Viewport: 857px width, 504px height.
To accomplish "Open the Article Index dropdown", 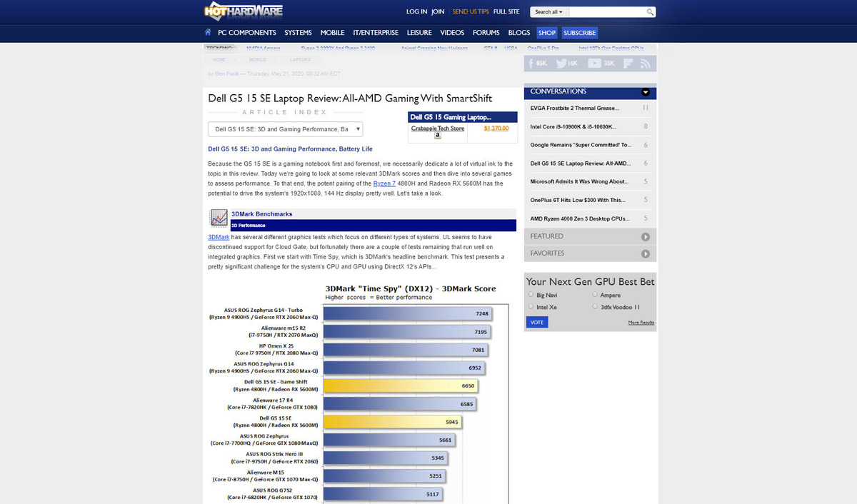I will point(286,129).
